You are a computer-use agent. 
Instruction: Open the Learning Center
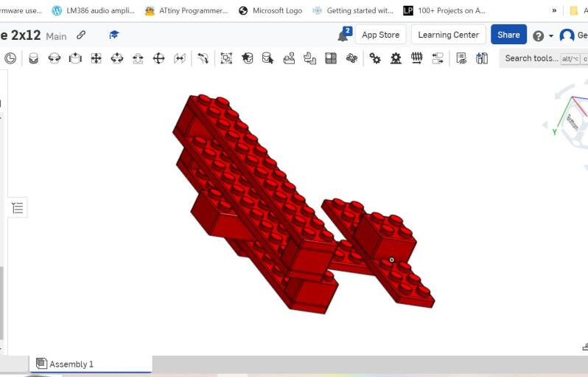pos(449,35)
